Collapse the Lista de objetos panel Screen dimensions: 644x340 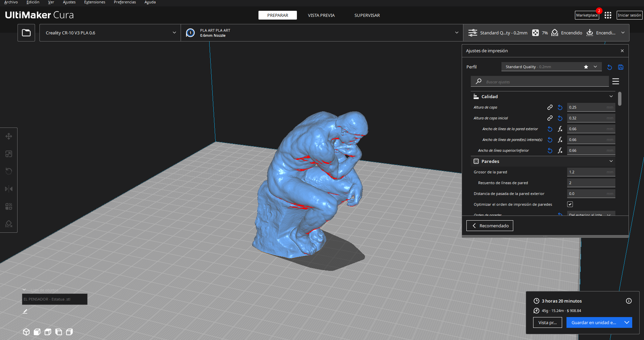[x=24, y=290]
